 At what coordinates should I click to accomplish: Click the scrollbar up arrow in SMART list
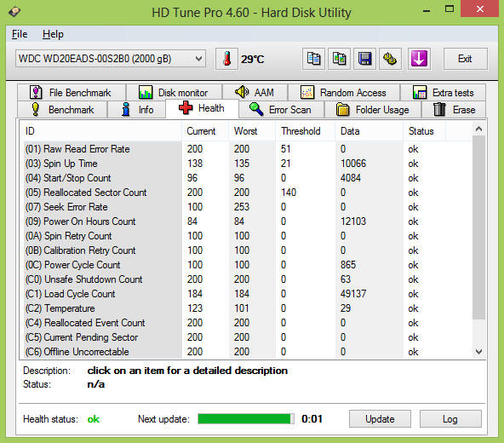tap(478, 129)
